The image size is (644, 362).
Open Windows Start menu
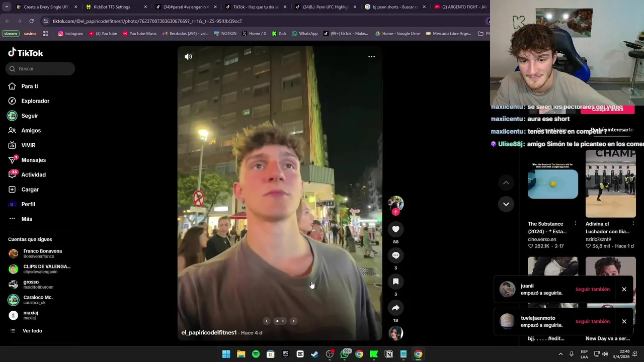point(226,354)
